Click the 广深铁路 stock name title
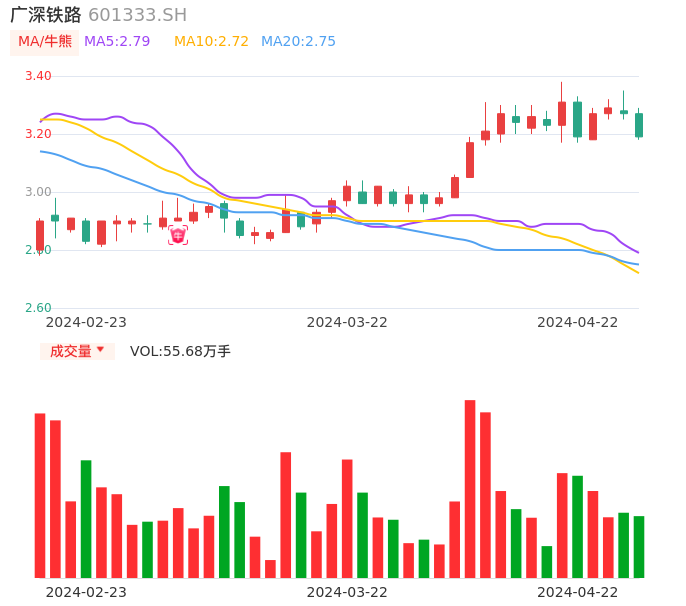Image resolution: width=686 pixels, height=606 pixels. coord(46,15)
